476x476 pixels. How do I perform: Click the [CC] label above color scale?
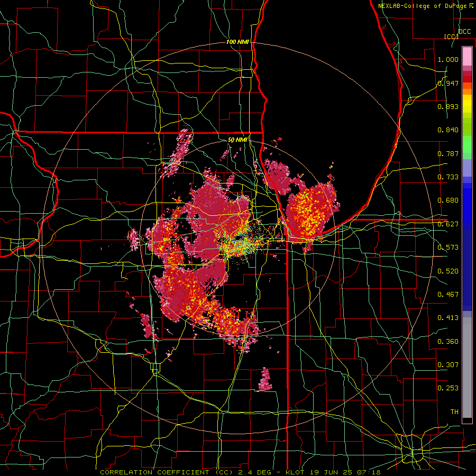coord(451,36)
